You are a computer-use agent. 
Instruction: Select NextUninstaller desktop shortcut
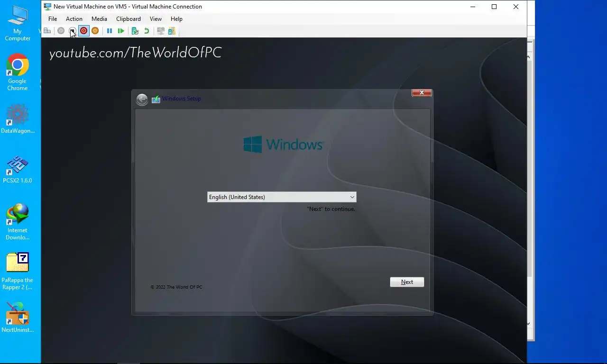click(x=18, y=317)
